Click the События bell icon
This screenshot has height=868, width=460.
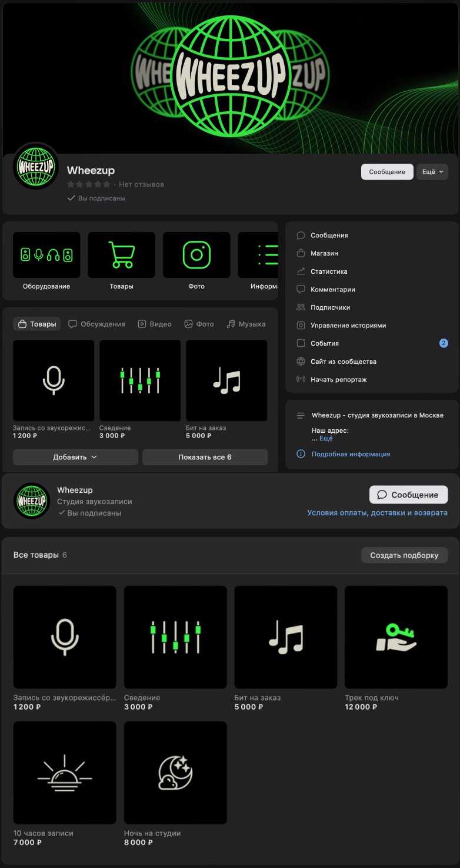tap(301, 343)
